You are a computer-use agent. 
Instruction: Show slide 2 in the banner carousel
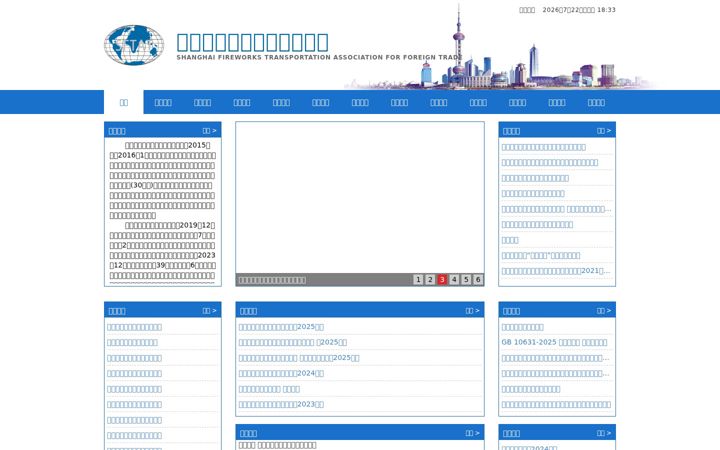point(430,279)
